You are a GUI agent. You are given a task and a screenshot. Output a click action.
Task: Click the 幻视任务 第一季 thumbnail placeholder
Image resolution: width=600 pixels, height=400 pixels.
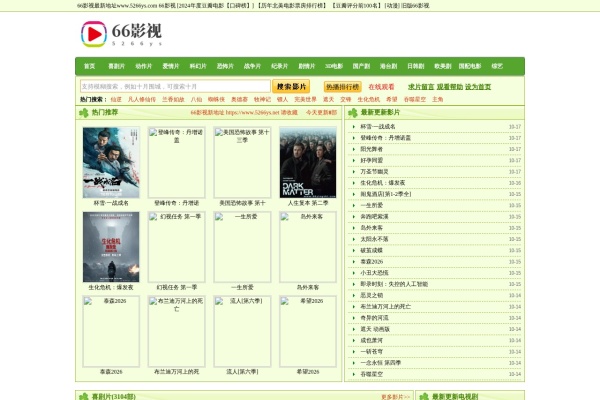pos(176,247)
